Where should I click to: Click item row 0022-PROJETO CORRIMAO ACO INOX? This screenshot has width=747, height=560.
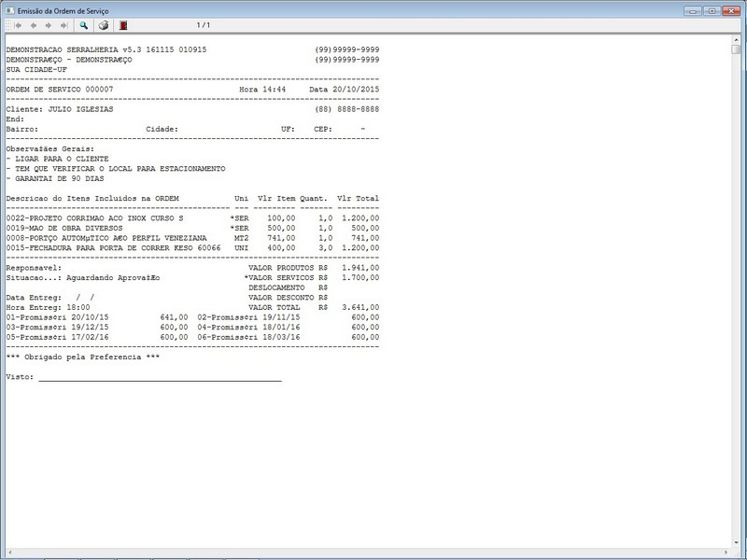pos(192,218)
